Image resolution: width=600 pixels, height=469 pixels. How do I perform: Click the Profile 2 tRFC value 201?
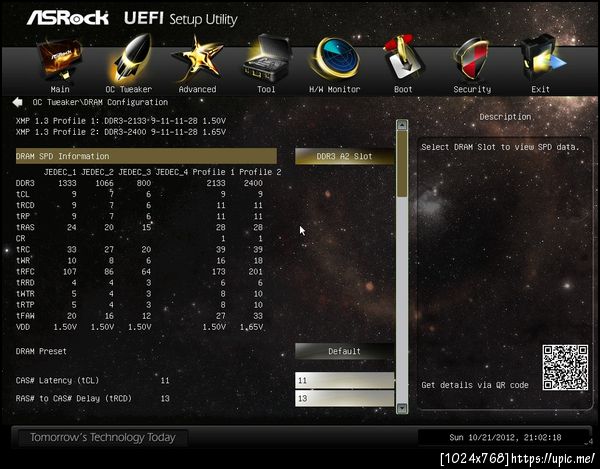tap(256, 272)
